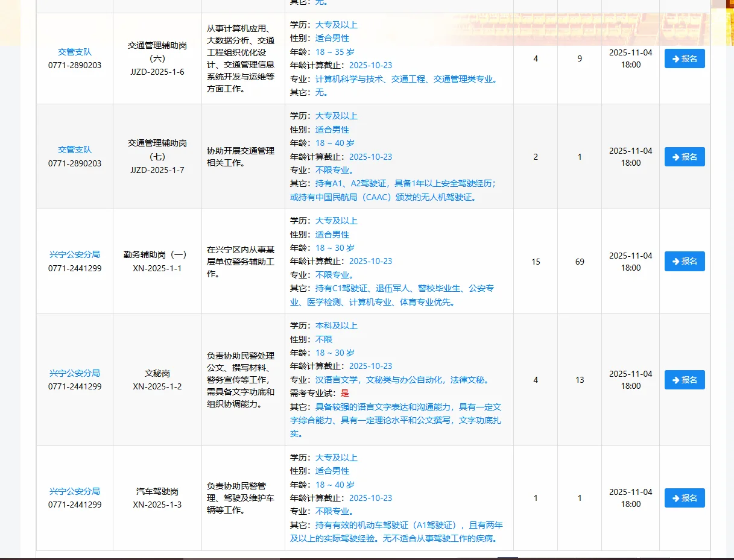Click applicant count 69 for 勤务辅助岗(一)
The height and width of the screenshot is (560, 734).
point(580,261)
